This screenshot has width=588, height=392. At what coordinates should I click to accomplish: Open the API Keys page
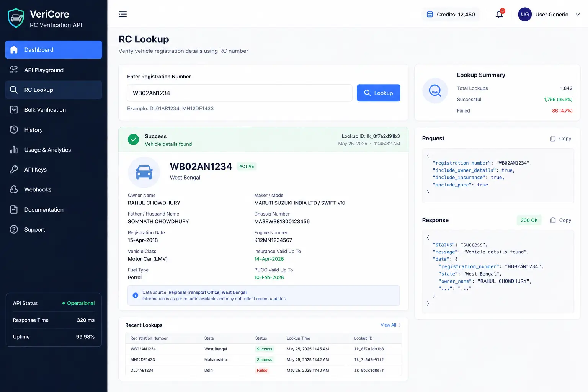[x=54, y=170]
